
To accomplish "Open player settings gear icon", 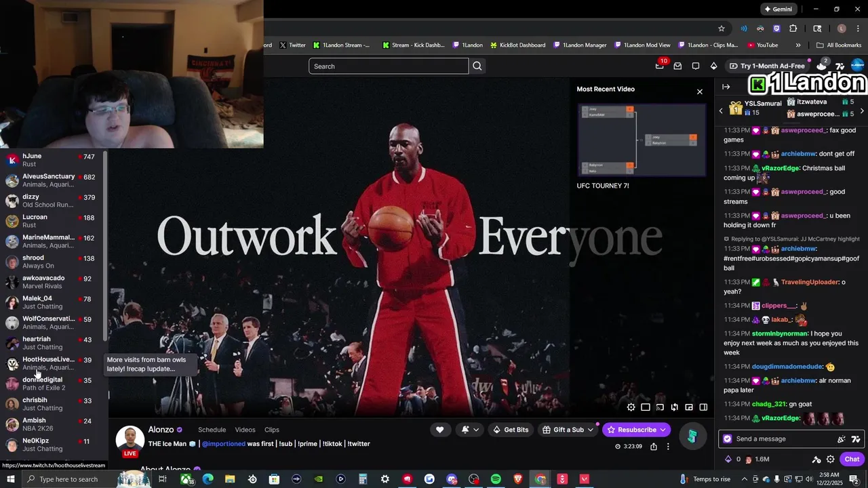I will click(631, 407).
